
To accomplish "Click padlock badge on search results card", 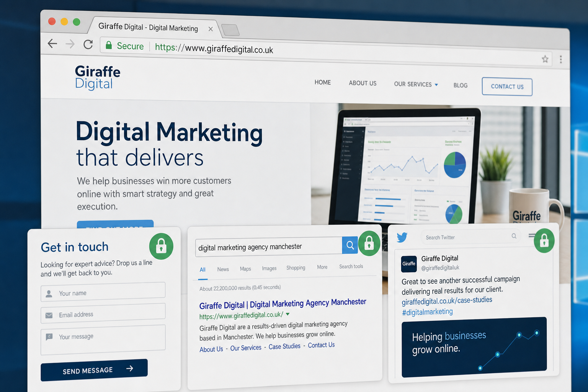I will [x=369, y=243].
